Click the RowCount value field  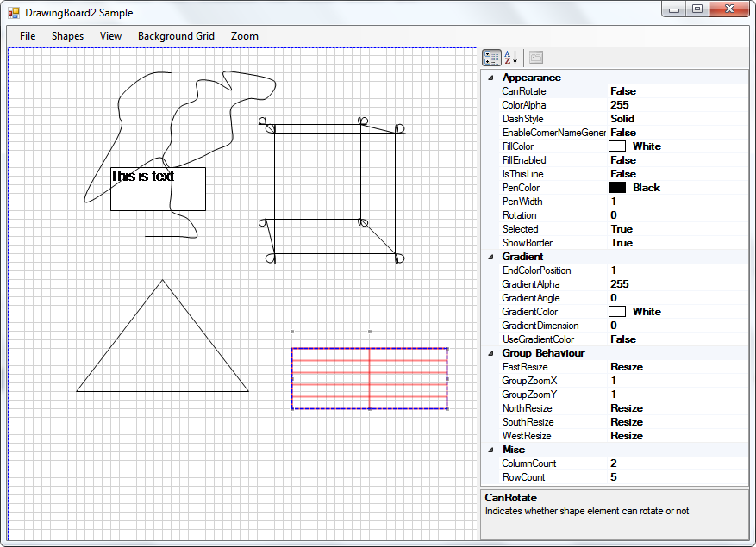(678, 477)
